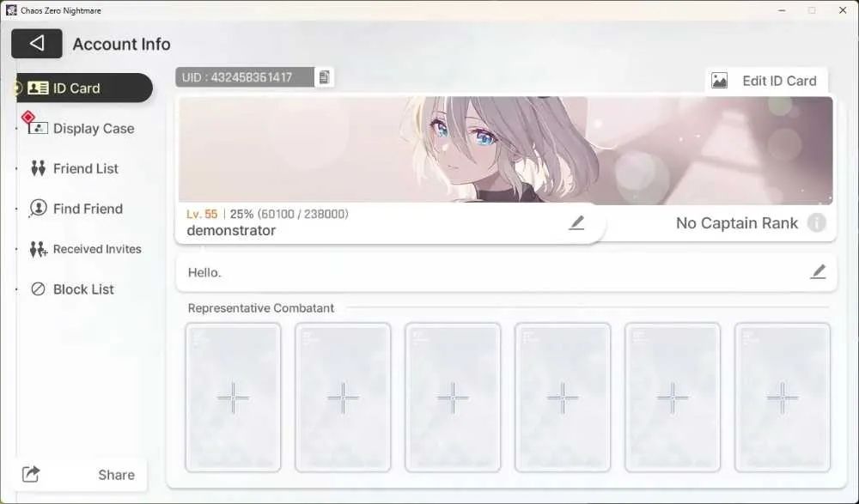Click the Account Info title
Screen dimensions: 859x504
(x=122, y=44)
